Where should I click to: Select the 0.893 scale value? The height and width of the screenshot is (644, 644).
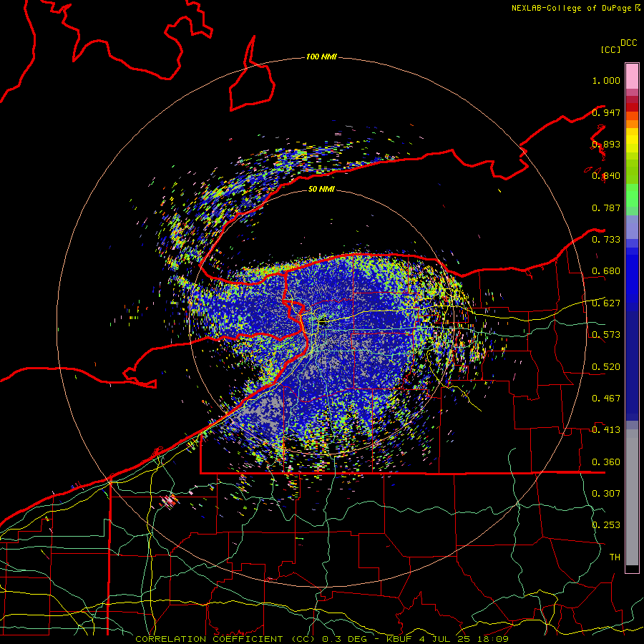[x=606, y=144]
